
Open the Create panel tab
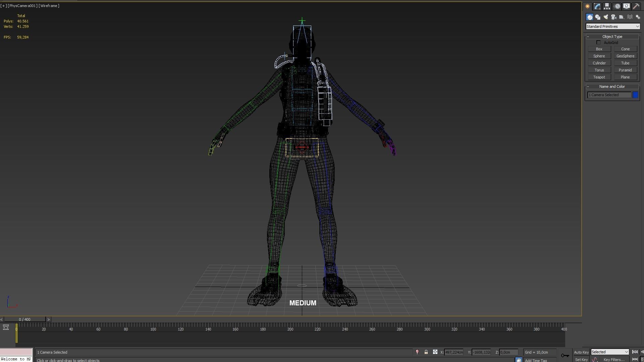pyautogui.click(x=588, y=6)
